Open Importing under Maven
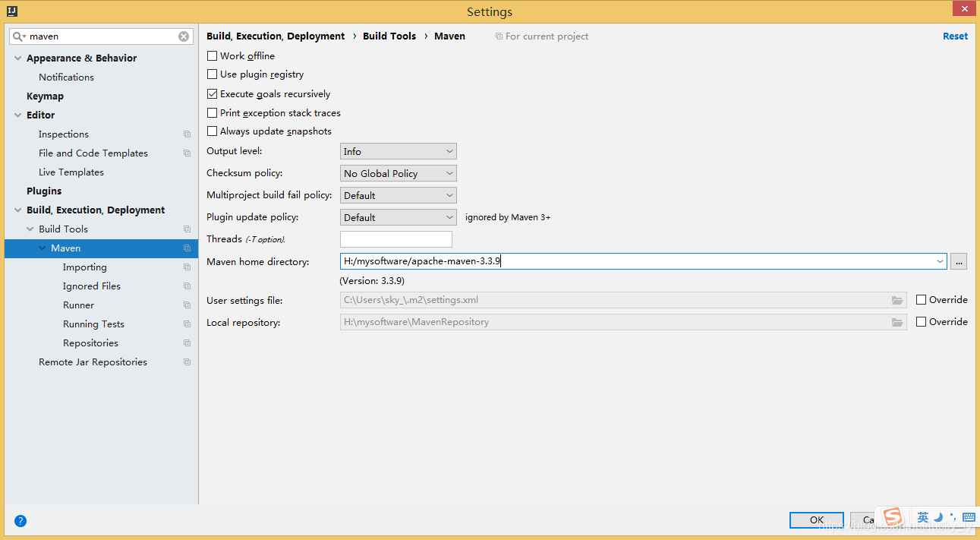The height and width of the screenshot is (540, 980). (84, 267)
